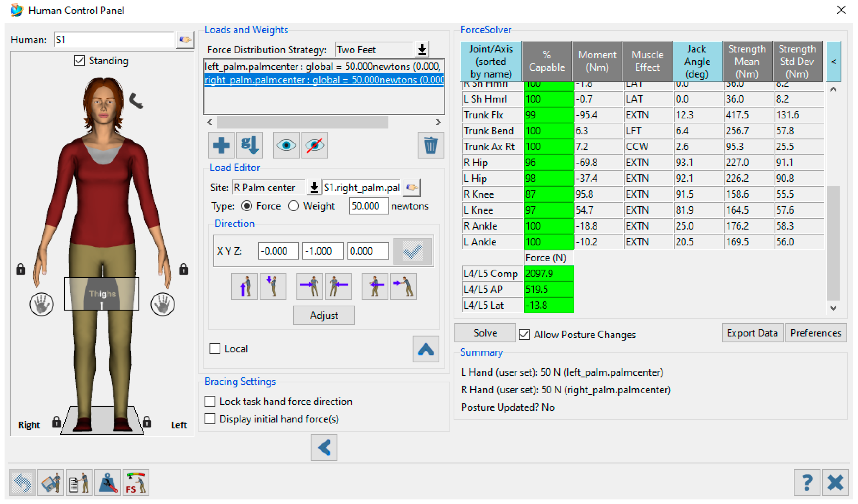
Task: Click the Joint/Axis column header
Action: (491, 62)
